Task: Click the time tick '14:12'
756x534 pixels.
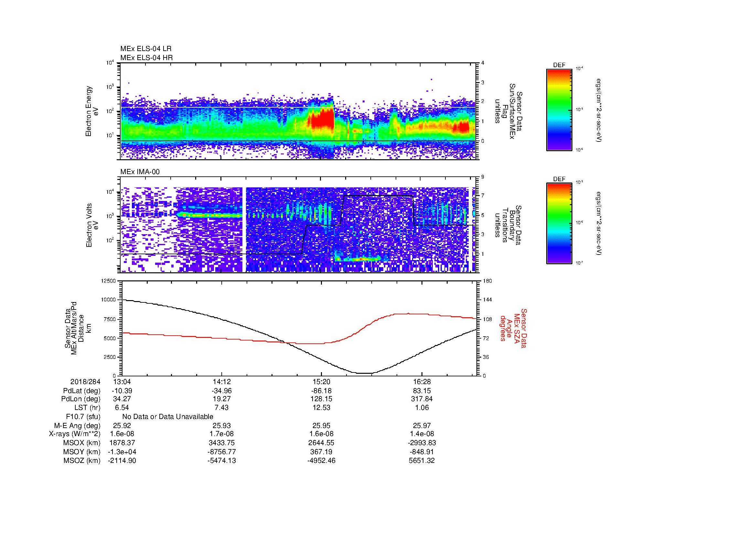Action: 222,382
